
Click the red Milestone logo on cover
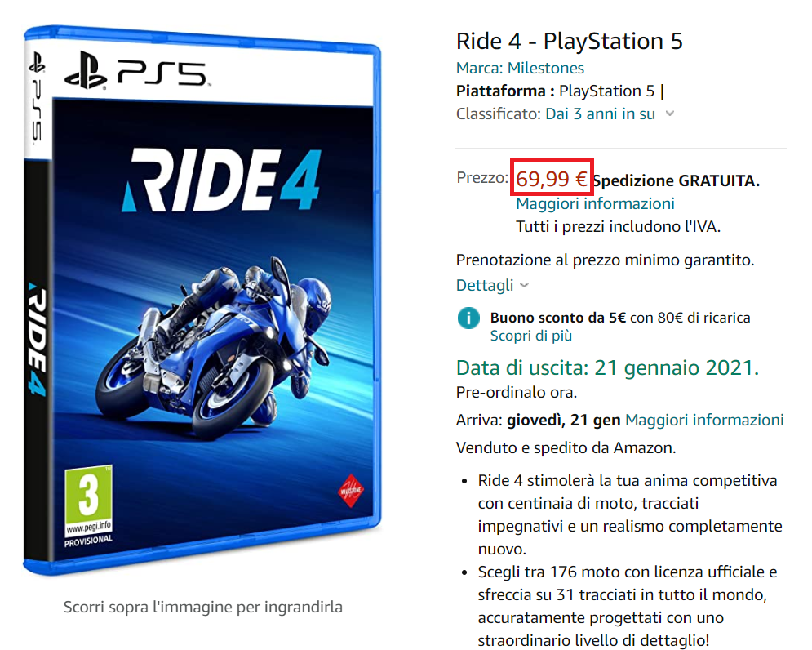[x=351, y=490]
